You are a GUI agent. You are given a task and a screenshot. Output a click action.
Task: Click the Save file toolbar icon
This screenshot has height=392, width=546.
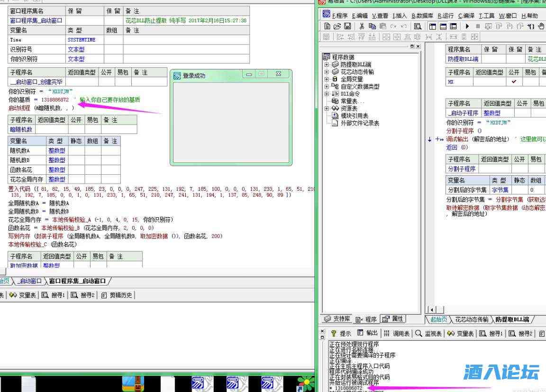click(x=347, y=27)
